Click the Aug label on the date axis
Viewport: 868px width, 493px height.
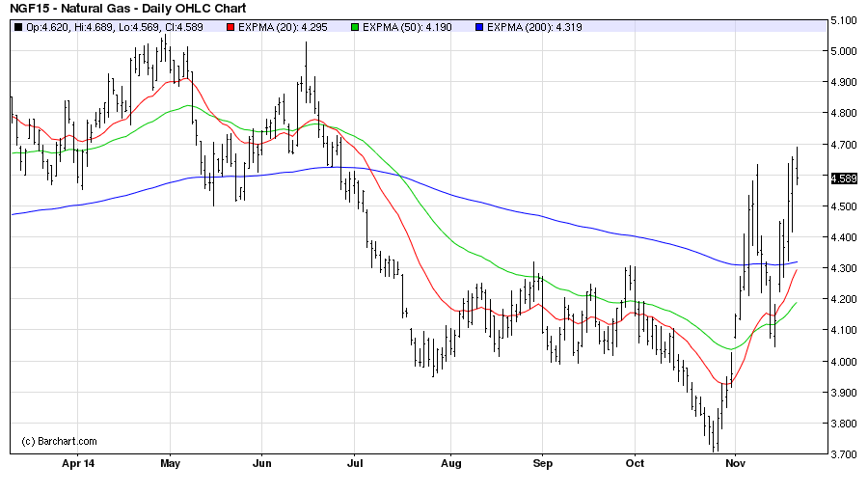449,464
